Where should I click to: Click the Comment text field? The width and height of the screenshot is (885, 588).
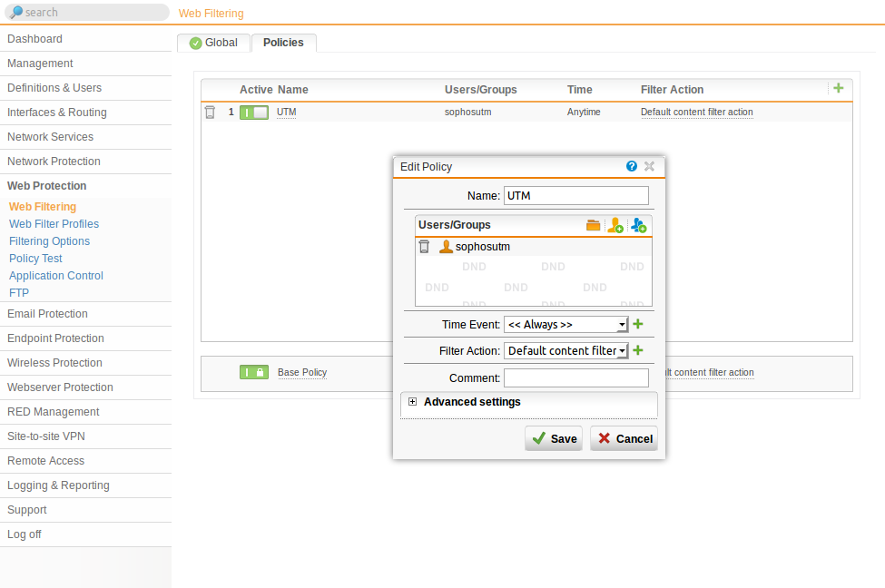(x=575, y=377)
